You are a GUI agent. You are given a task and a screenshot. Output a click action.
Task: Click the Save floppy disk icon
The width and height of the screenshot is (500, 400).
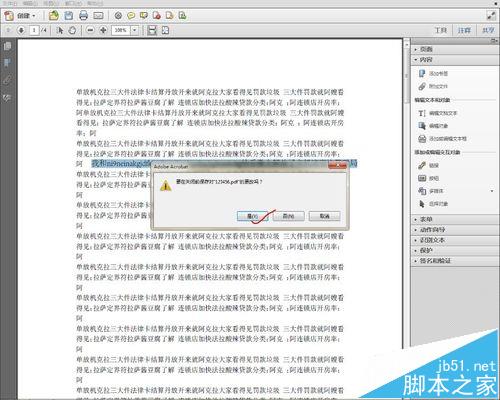[69, 15]
